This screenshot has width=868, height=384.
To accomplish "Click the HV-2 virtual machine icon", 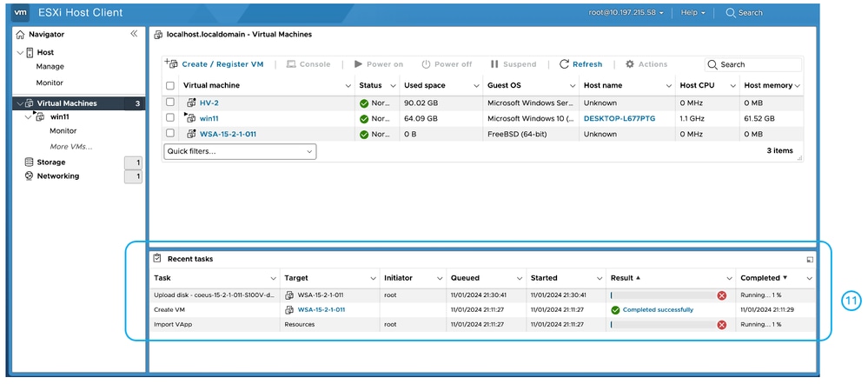I will tap(191, 103).
